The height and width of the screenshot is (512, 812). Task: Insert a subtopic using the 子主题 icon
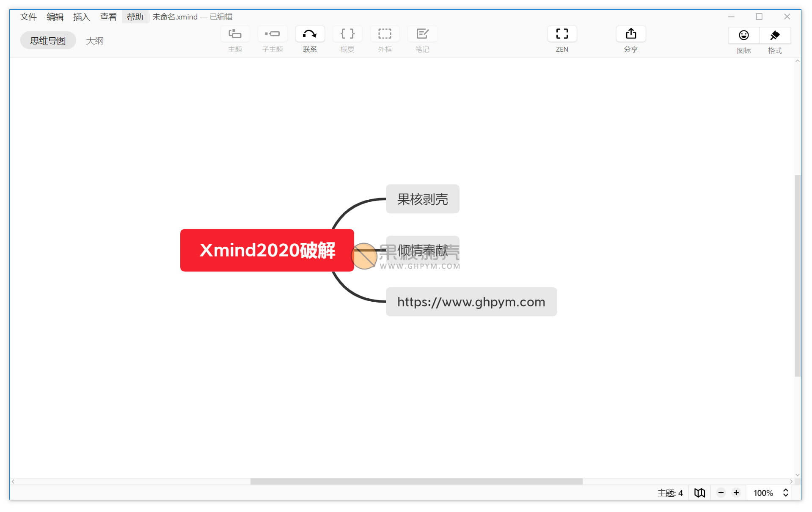click(272, 34)
